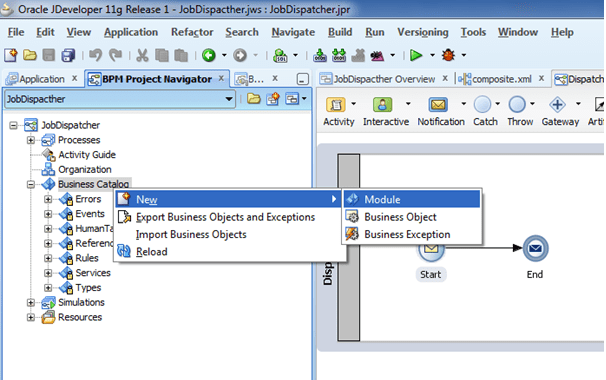Screen dimensions: 606x380
Task: Click the open folder icon beside project dropdown
Action: point(254,99)
